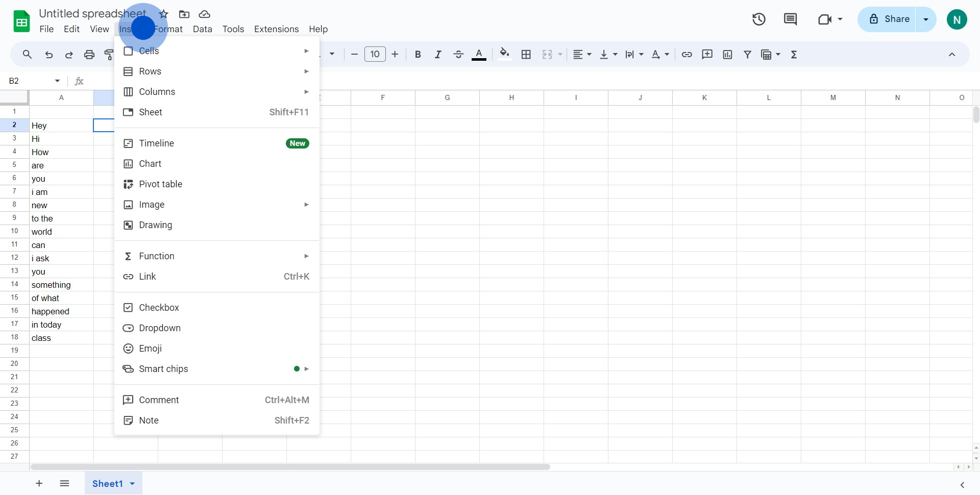Open the comments panel icon
The width and height of the screenshot is (980, 495).
790,19
